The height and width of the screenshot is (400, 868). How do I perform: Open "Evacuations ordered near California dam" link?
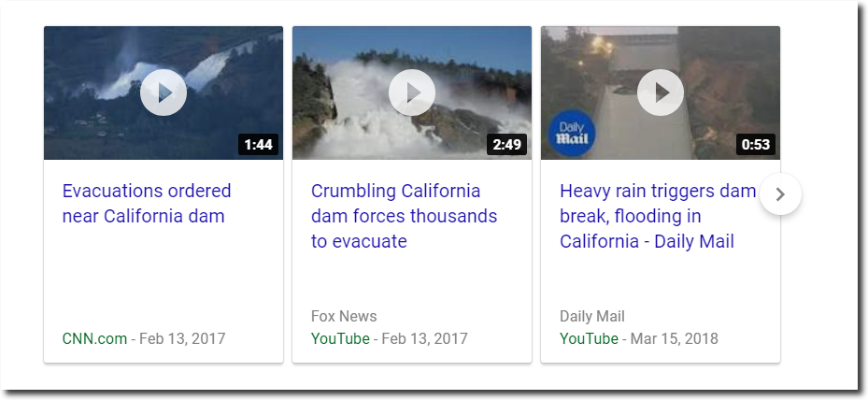[x=147, y=204]
